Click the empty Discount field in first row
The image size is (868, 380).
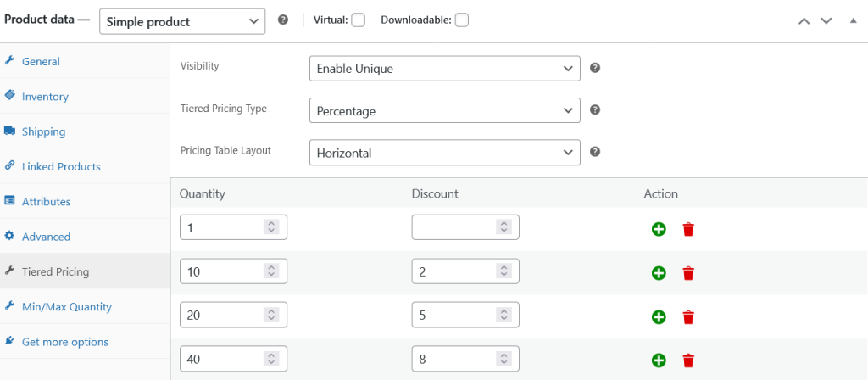[454, 227]
